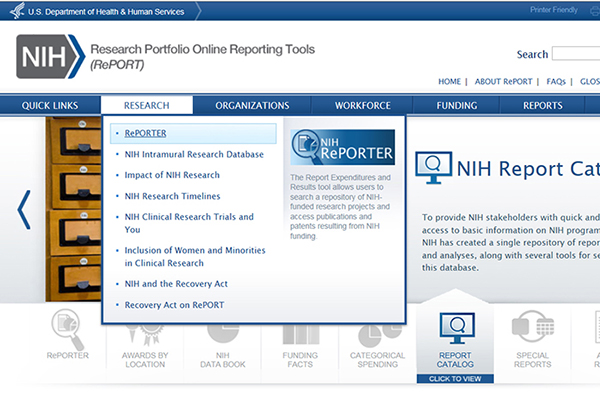Open NIH and the Recovery Act link
Viewport: 600px width, 395px height.
[x=176, y=284]
